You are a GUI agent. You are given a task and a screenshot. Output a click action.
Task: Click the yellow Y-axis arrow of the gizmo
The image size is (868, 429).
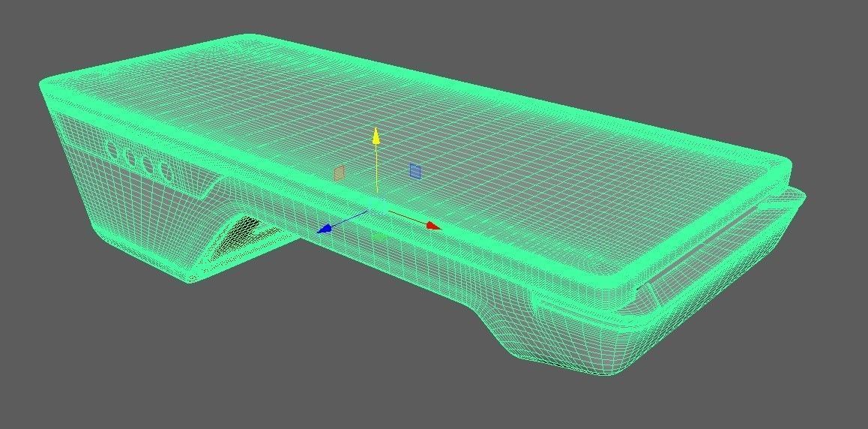point(376,136)
